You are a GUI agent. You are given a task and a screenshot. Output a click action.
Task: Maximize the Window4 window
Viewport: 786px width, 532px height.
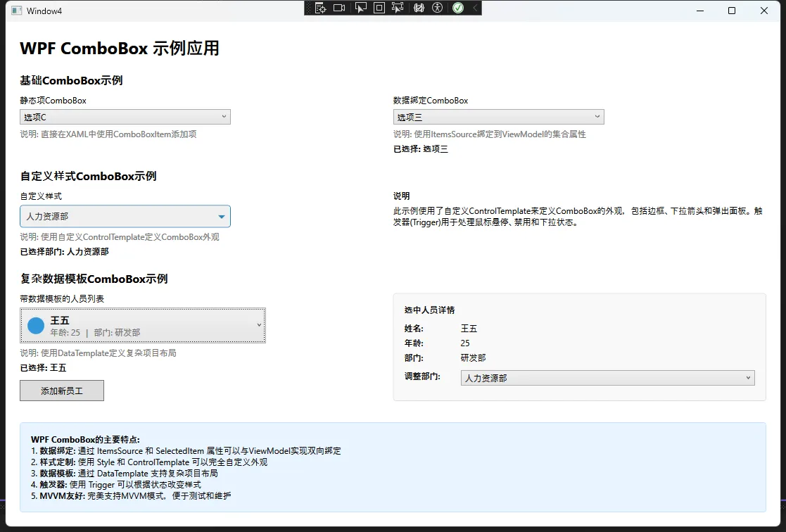[x=732, y=11]
